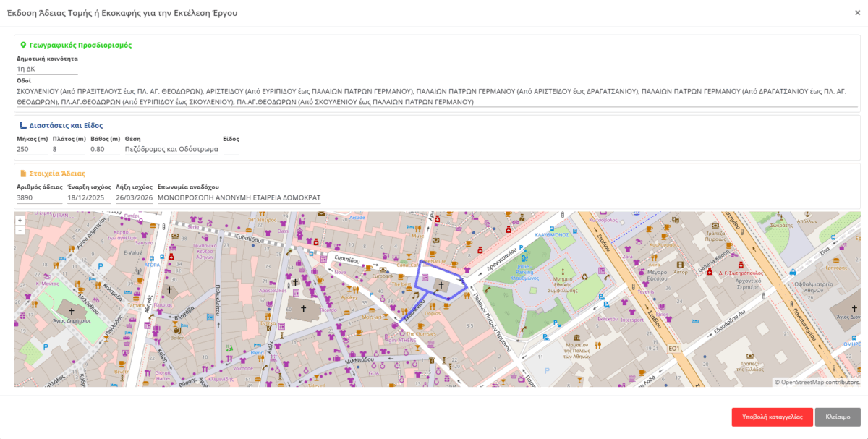Click the Έναρξη ισχύος date field

(89, 197)
